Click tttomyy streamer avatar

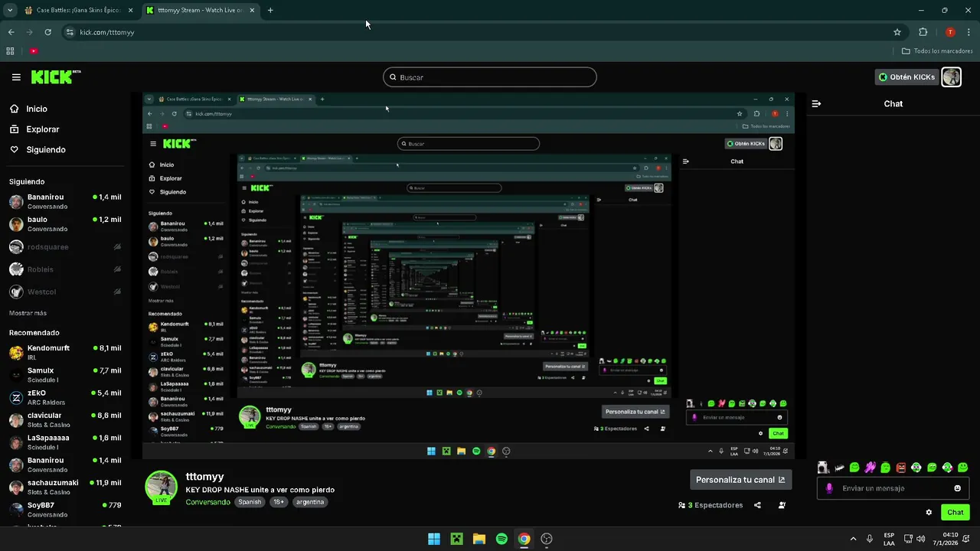[162, 487]
